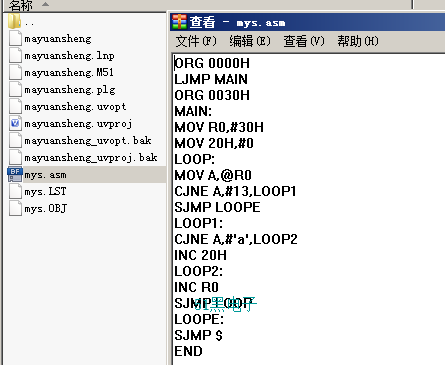Click the LOOP2: label line

click(x=199, y=271)
